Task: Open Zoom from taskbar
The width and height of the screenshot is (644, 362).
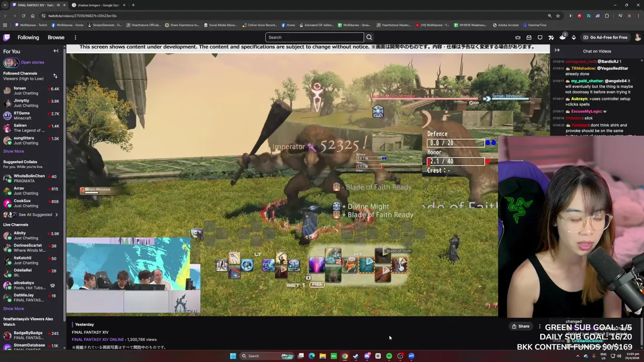Action: pyautogui.click(x=411, y=356)
